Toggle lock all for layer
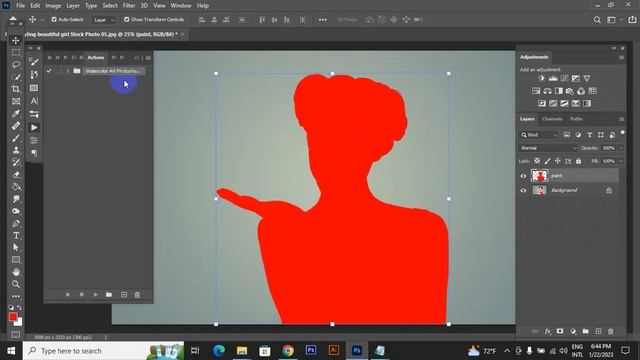 pos(578,161)
